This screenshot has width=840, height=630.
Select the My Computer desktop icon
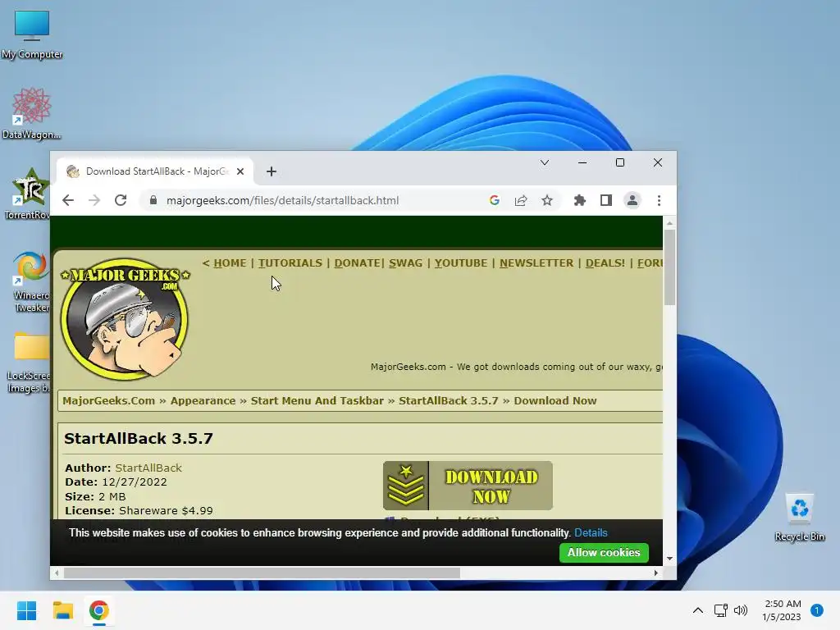tap(32, 34)
